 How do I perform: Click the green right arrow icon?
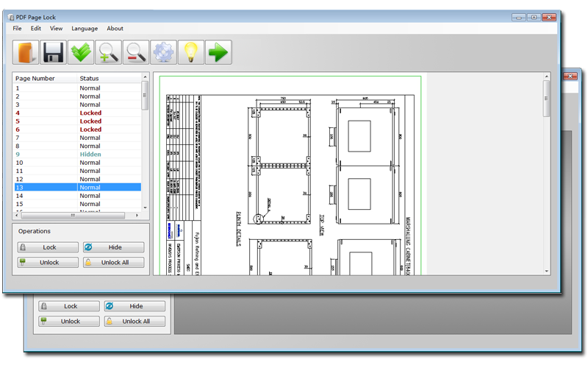point(218,52)
